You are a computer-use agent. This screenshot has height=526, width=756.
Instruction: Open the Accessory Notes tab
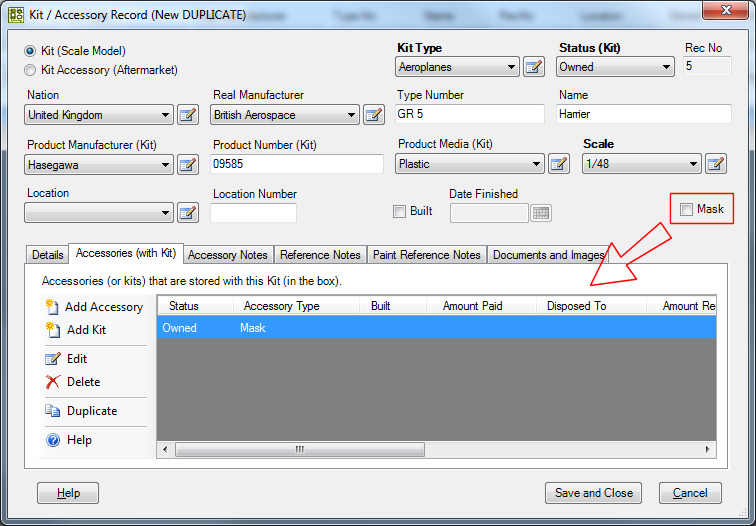point(228,255)
